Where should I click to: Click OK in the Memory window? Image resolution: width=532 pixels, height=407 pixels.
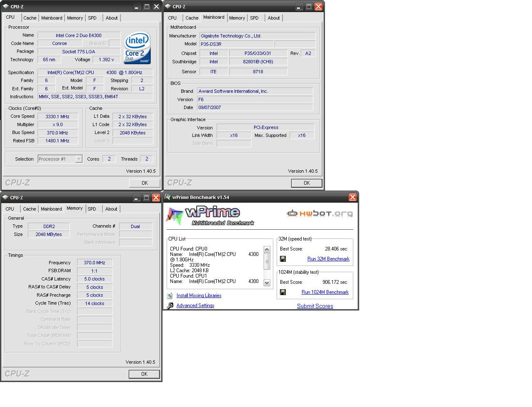pos(144,374)
